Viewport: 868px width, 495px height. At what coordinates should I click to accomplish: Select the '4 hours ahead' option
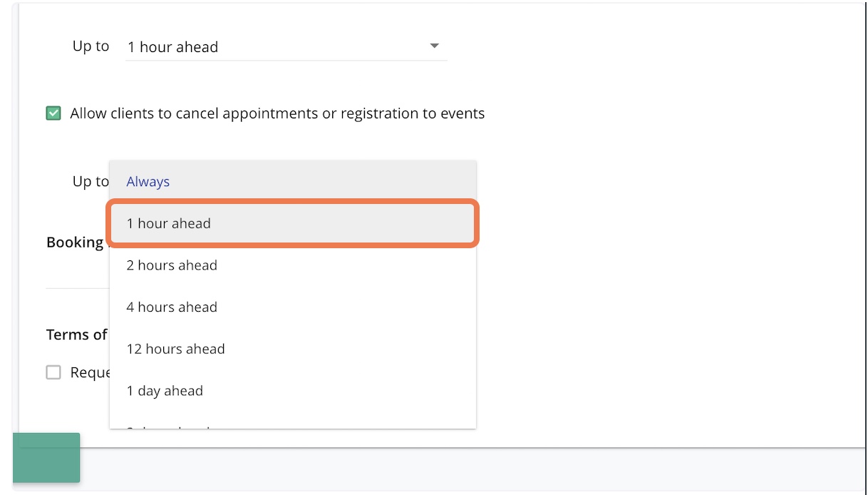point(172,307)
